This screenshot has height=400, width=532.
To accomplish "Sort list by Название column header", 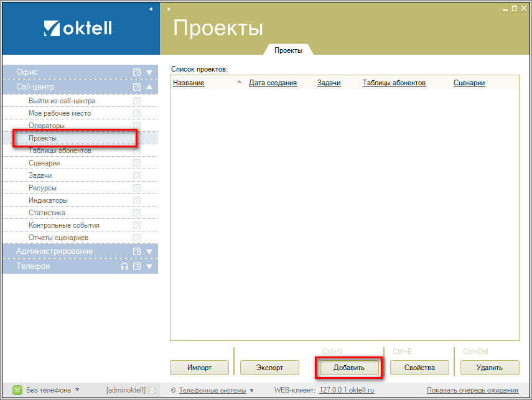I will [189, 83].
